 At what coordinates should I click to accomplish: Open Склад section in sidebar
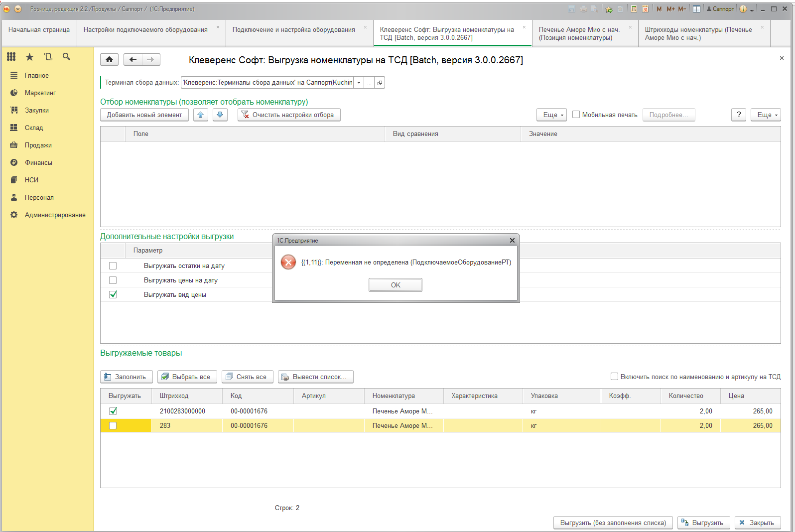coord(34,128)
